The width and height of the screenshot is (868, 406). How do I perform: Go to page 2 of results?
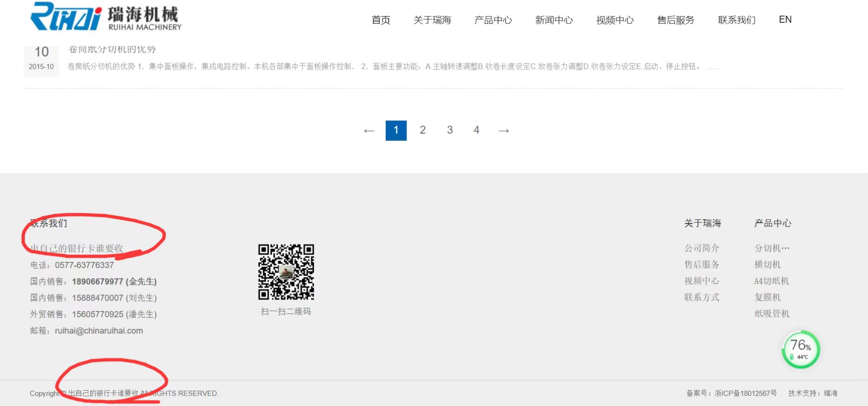[x=422, y=130]
